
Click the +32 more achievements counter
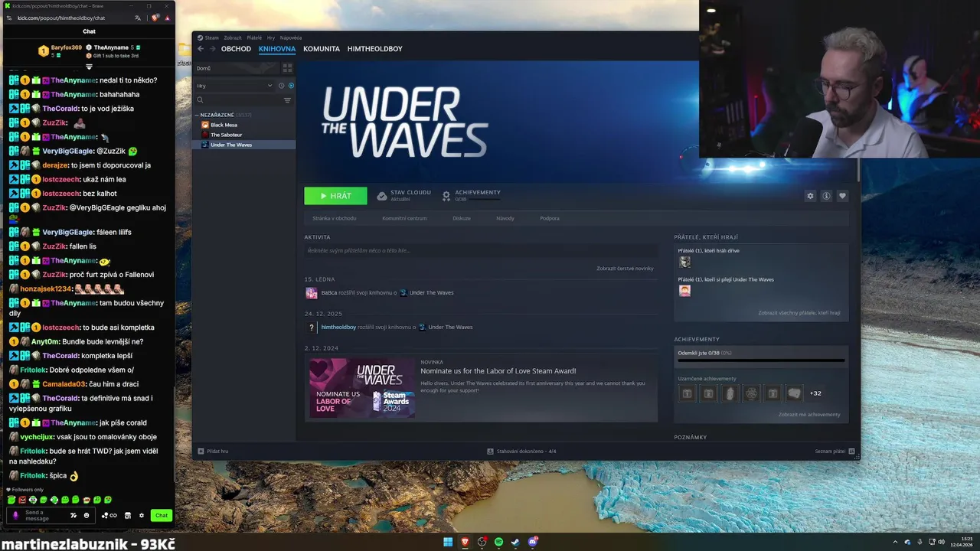(815, 393)
